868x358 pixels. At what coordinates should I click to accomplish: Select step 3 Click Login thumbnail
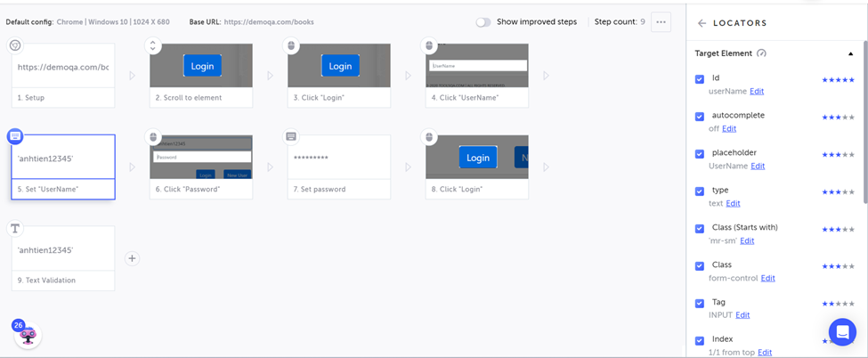tap(339, 66)
